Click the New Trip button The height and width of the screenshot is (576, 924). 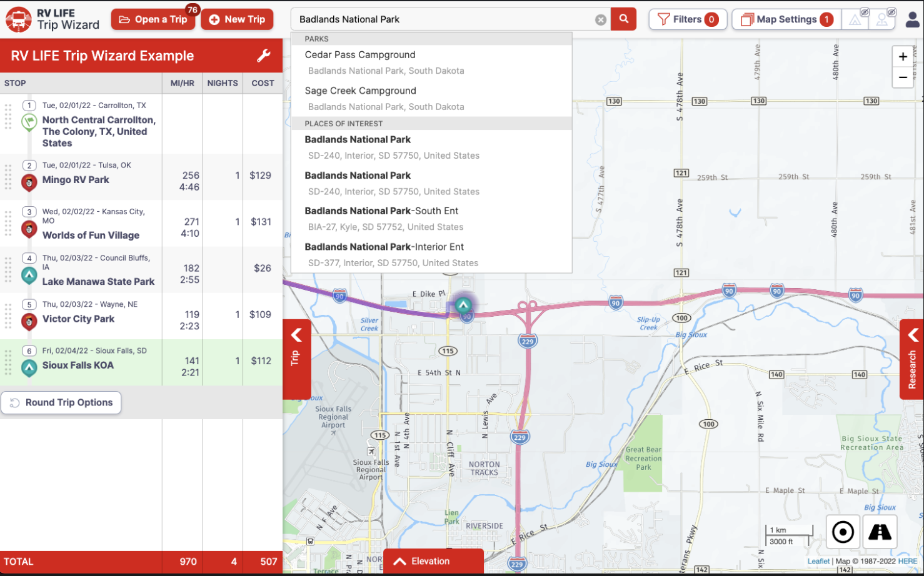point(237,19)
